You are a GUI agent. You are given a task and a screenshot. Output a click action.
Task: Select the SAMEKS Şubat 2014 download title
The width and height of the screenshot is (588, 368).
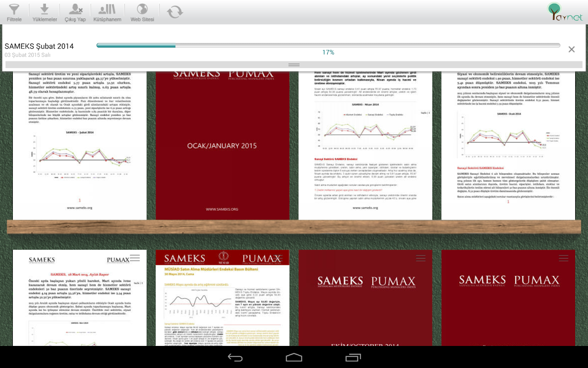point(39,46)
